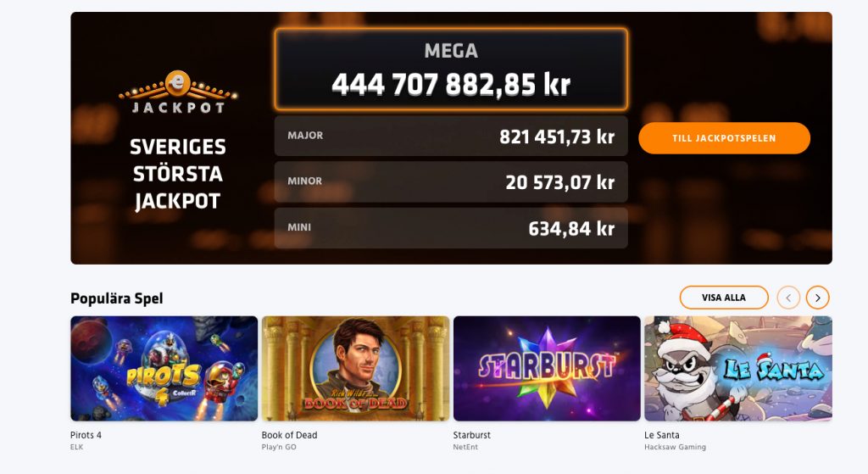Click the previous carousel arrow
Viewport: 868px width, 474px height.
pos(788,298)
